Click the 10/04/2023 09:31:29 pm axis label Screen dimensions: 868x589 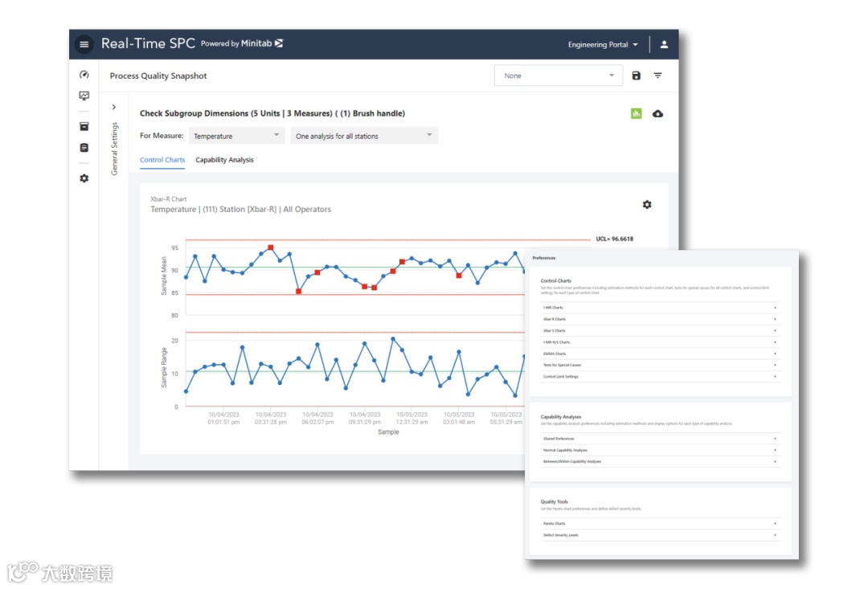pyautogui.click(x=365, y=418)
